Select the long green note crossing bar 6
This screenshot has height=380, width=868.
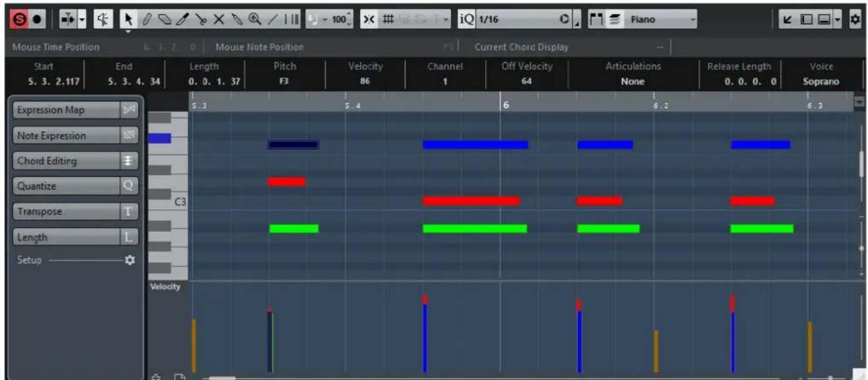475,229
